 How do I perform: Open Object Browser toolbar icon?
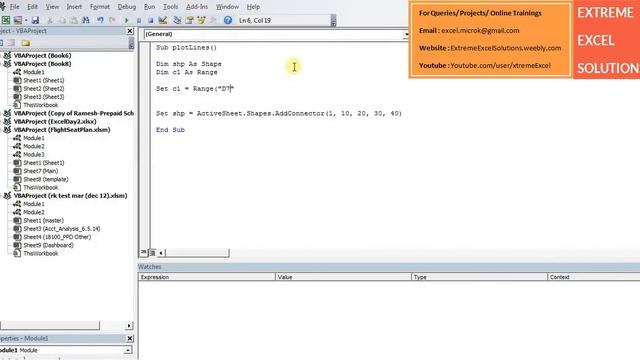click(x=201, y=20)
